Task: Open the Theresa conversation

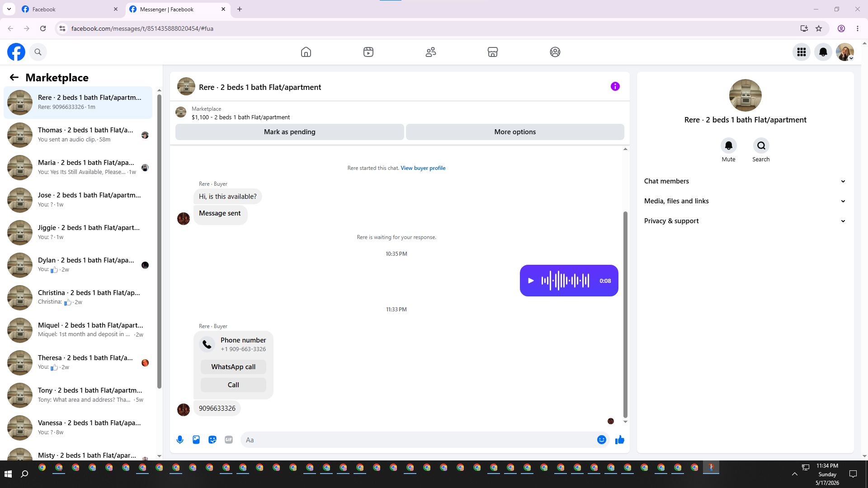Action: coord(78,363)
